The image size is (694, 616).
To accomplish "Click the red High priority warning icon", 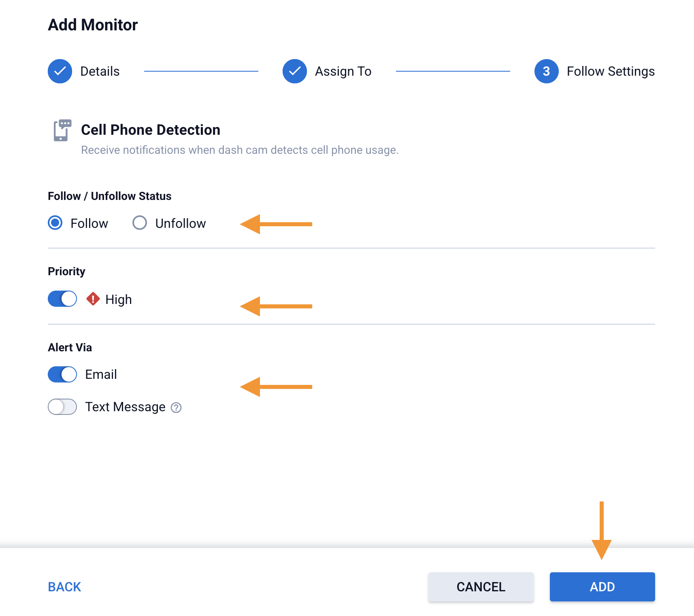I will point(93,299).
